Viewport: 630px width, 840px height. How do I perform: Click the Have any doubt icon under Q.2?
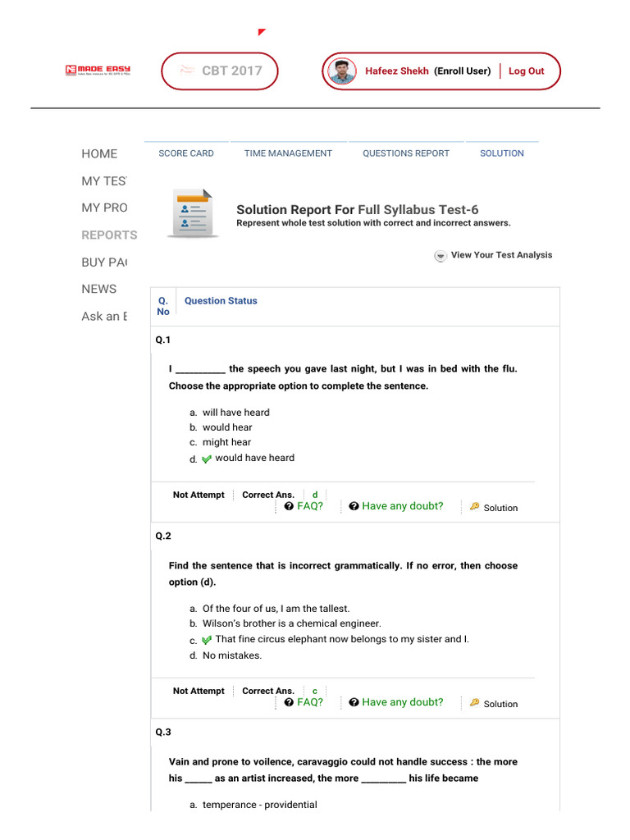[x=354, y=703]
